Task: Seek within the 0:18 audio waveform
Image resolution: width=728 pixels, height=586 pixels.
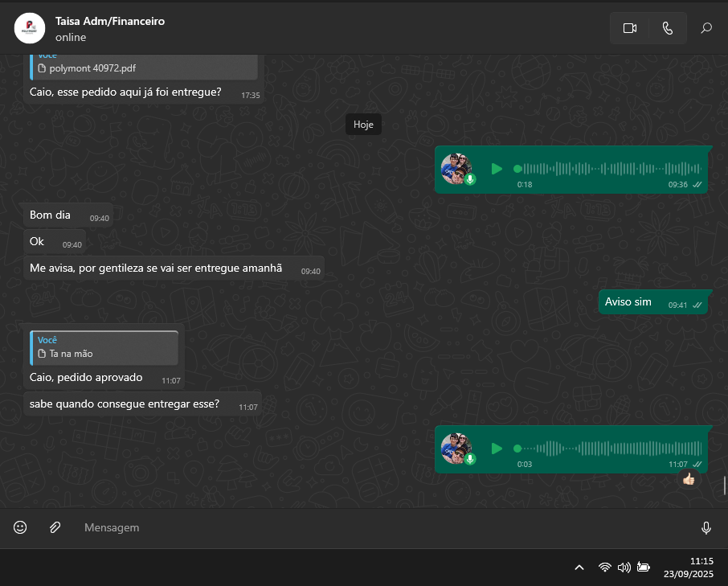Action: point(611,169)
